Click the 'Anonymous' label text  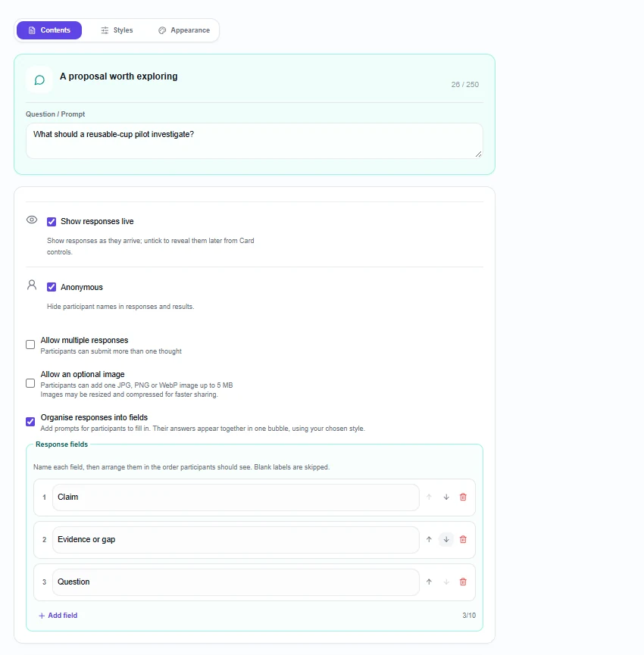82,288
